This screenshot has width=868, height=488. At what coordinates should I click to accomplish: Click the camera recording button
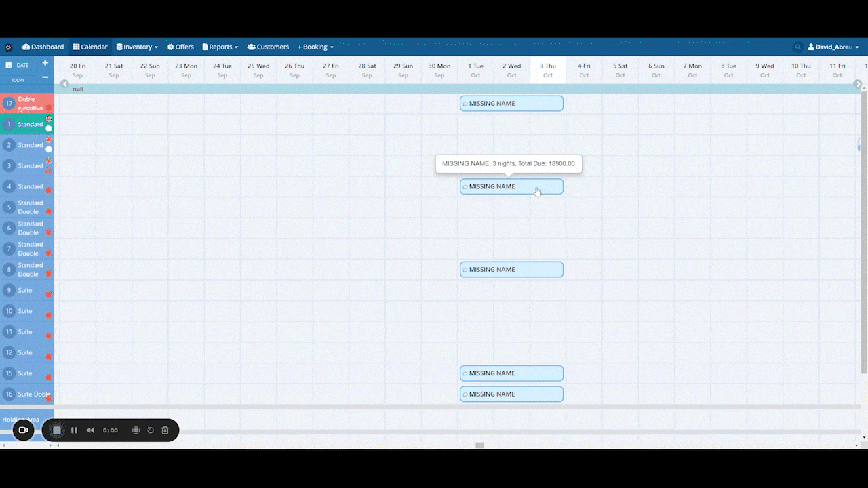pos(23,430)
